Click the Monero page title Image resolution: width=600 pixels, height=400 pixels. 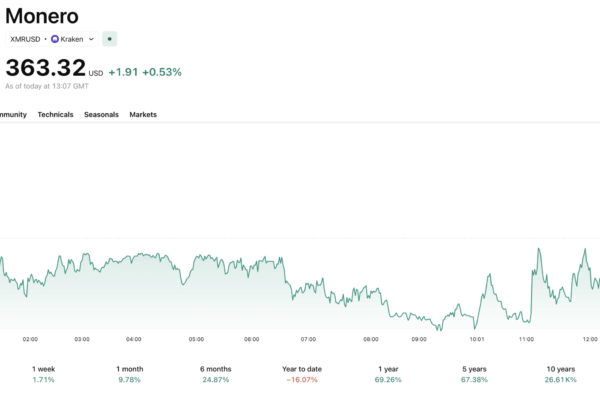pyautogui.click(x=41, y=15)
